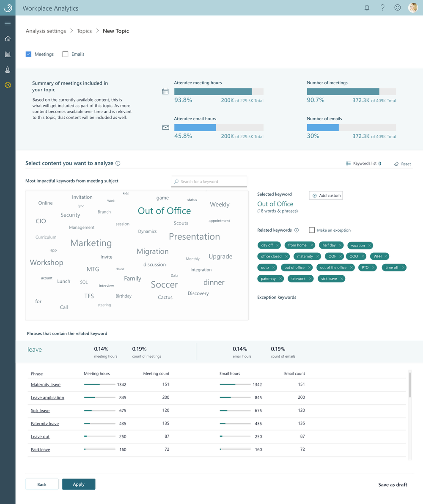
Task: Enable the Emails checkbox
Action: pos(66,54)
